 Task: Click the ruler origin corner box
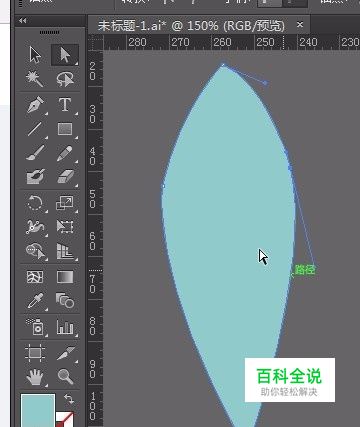(96, 43)
